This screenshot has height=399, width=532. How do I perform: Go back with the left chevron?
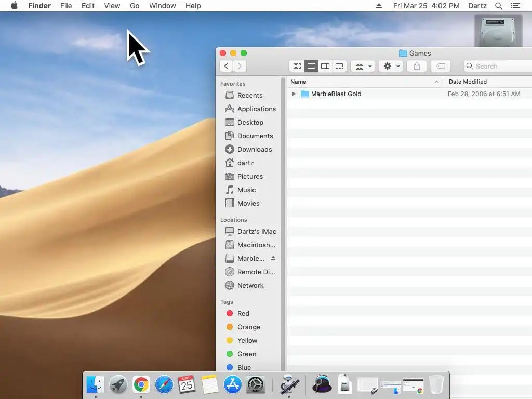[227, 66]
